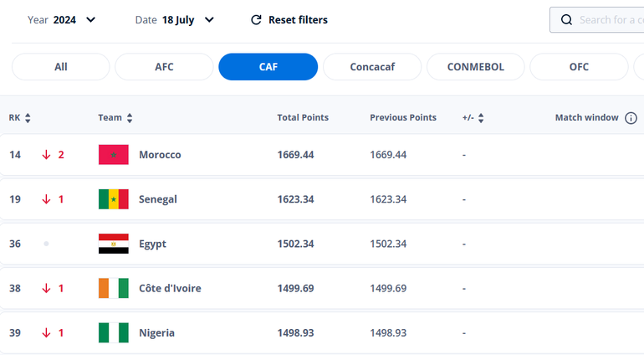
Task: Sort table by Team column arrows
Action: click(x=130, y=118)
